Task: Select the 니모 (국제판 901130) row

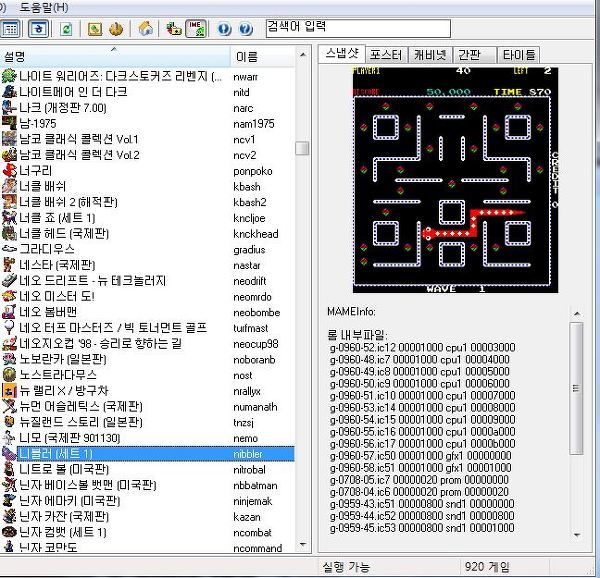Action: point(147,438)
